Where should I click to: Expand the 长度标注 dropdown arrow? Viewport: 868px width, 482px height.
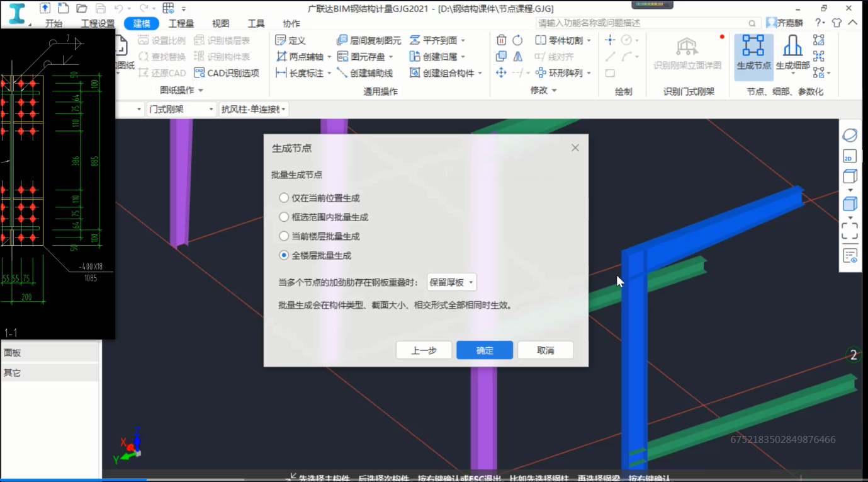tap(329, 74)
